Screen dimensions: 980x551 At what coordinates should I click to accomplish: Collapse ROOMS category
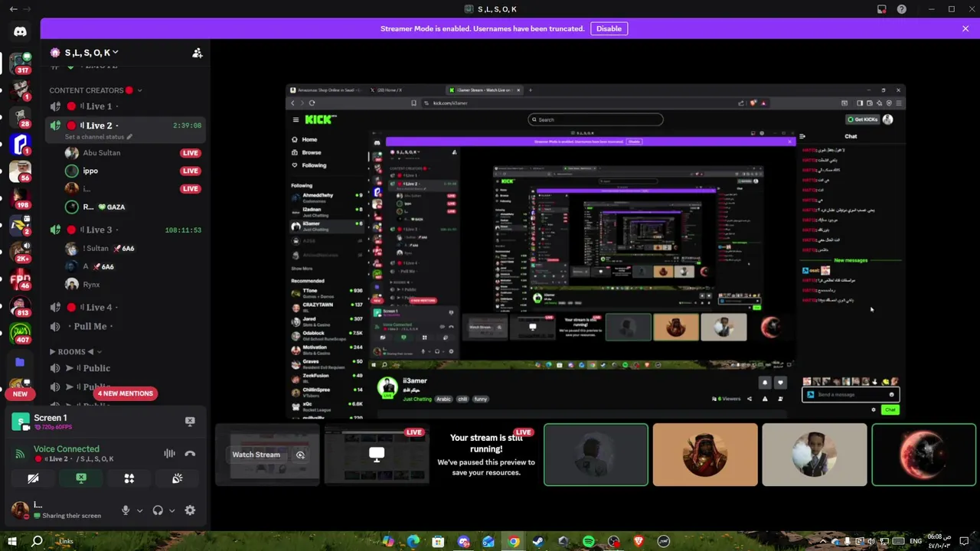(x=76, y=352)
